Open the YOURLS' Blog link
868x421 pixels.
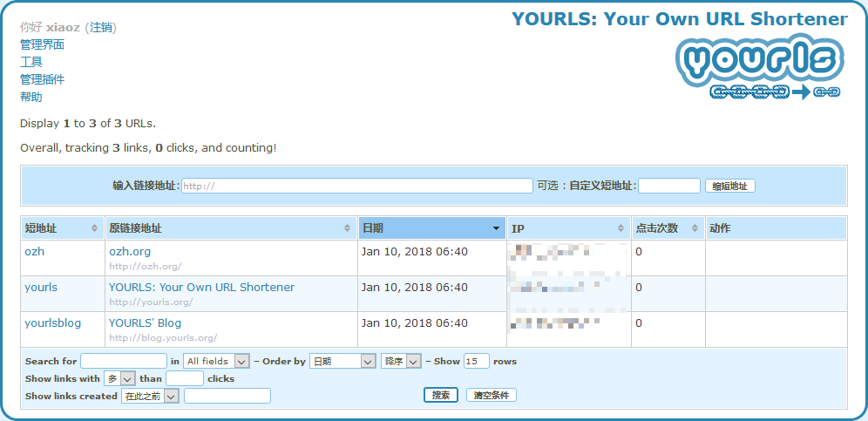pos(145,323)
